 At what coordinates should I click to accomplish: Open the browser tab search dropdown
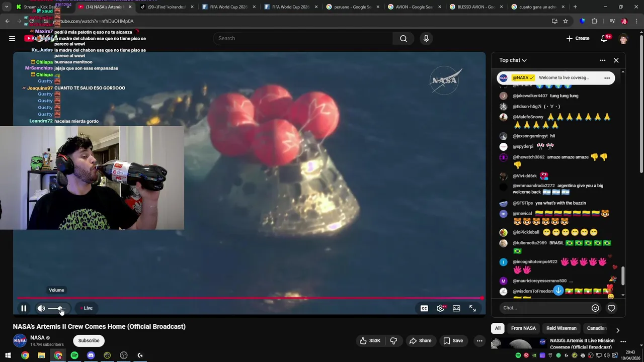point(6,7)
